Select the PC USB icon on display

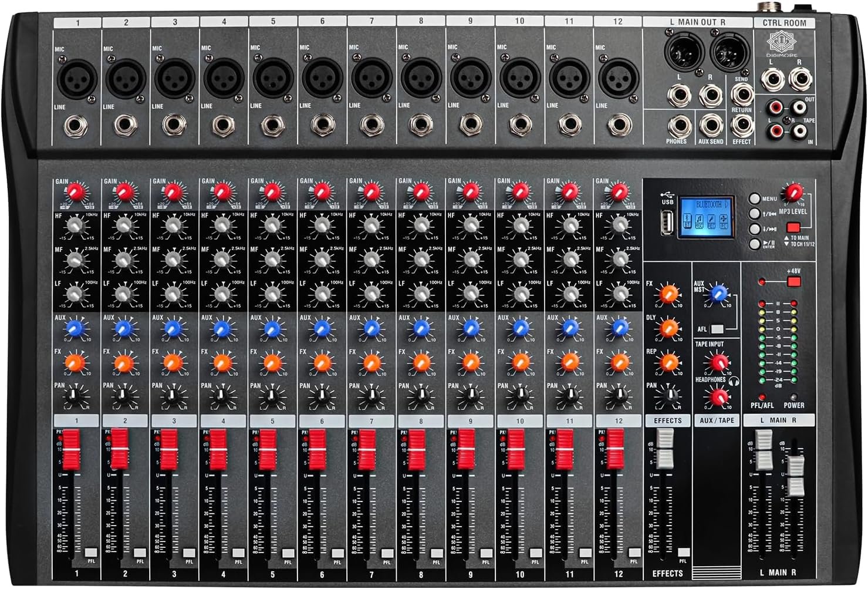click(x=723, y=221)
